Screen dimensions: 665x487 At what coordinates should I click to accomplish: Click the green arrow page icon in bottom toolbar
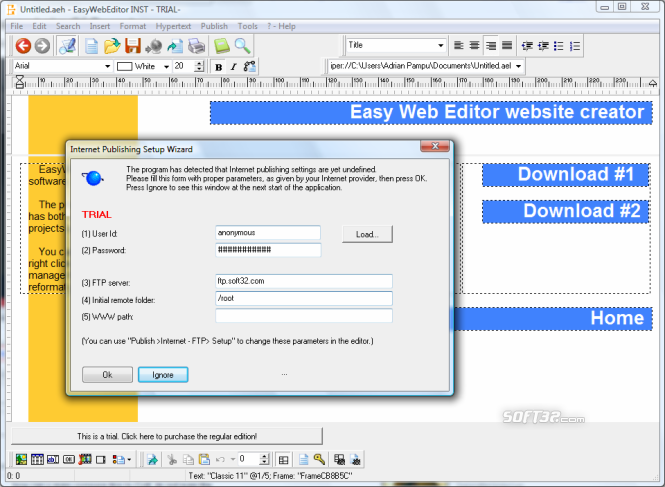point(153,459)
